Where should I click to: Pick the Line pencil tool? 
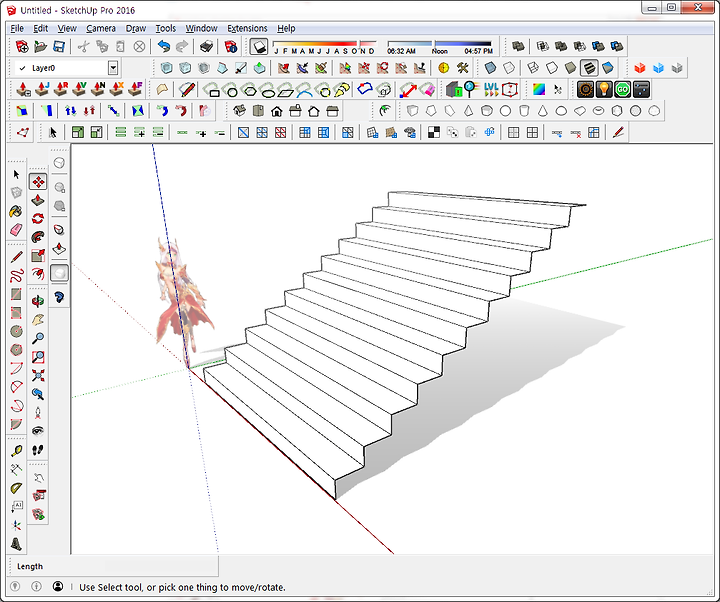point(16,257)
